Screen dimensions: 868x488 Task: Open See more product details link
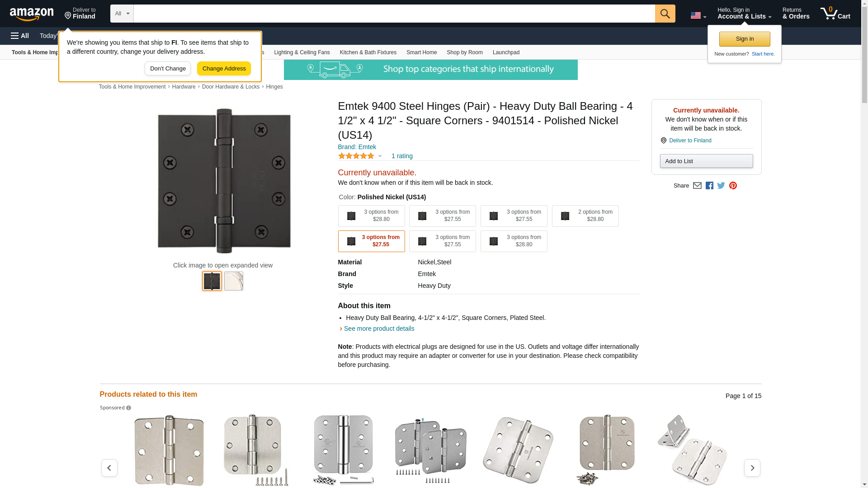[x=379, y=328]
